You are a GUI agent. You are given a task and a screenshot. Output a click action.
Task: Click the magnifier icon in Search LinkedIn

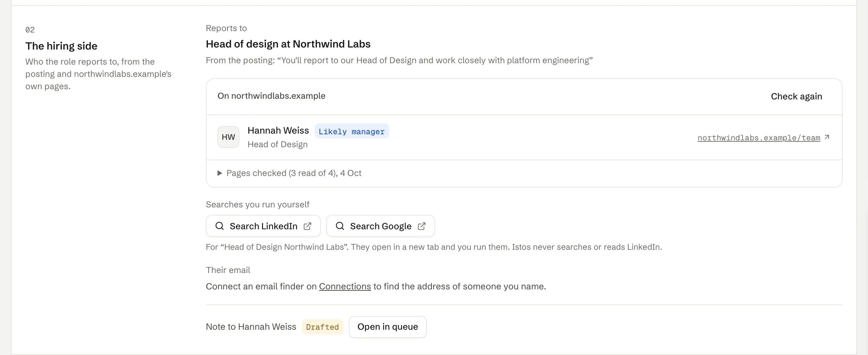tap(220, 226)
